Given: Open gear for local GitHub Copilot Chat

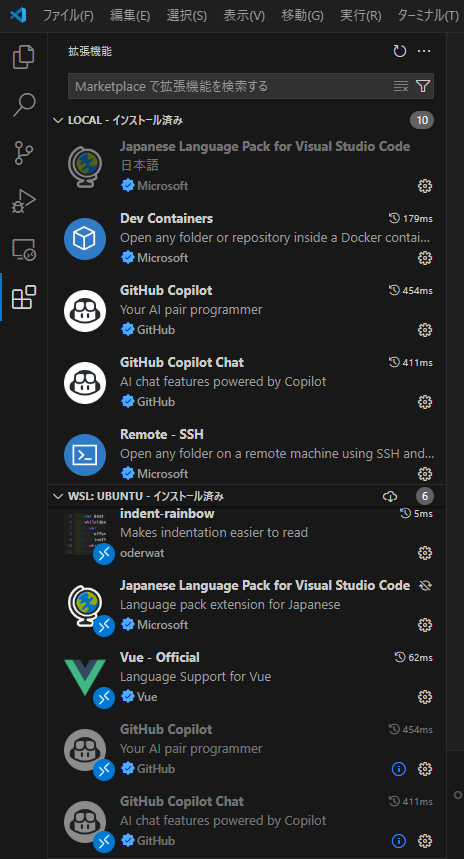Looking at the screenshot, I should [425, 402].
